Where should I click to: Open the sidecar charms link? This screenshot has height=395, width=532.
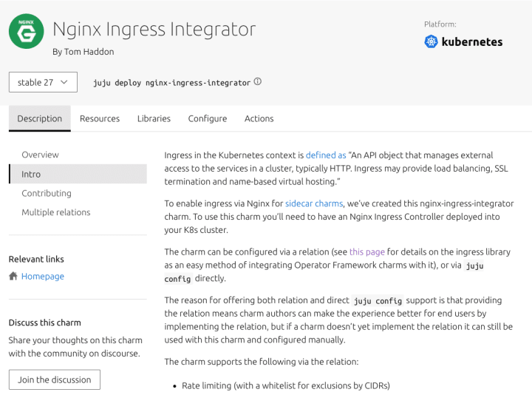pyautogui.click(x=315, y=203)
